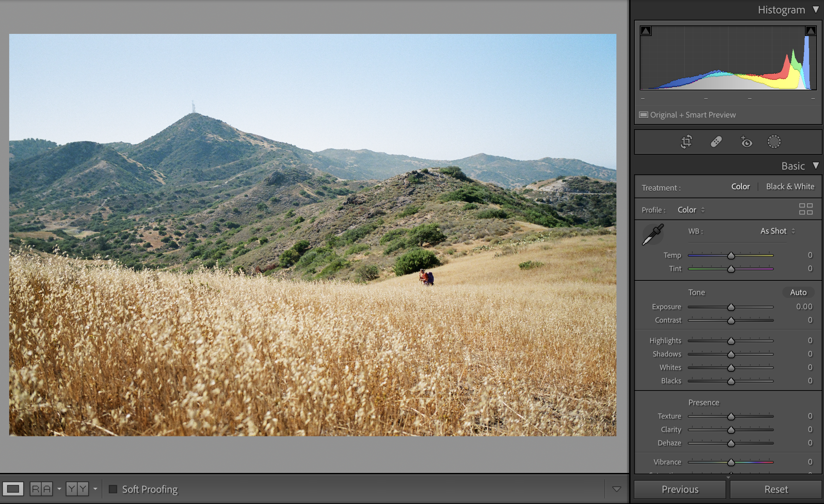Viewport: 824px width, 504px height.
Task: Open toolbar content dropdown arrow
Action: pyautogui.click(x=616, y=489)
